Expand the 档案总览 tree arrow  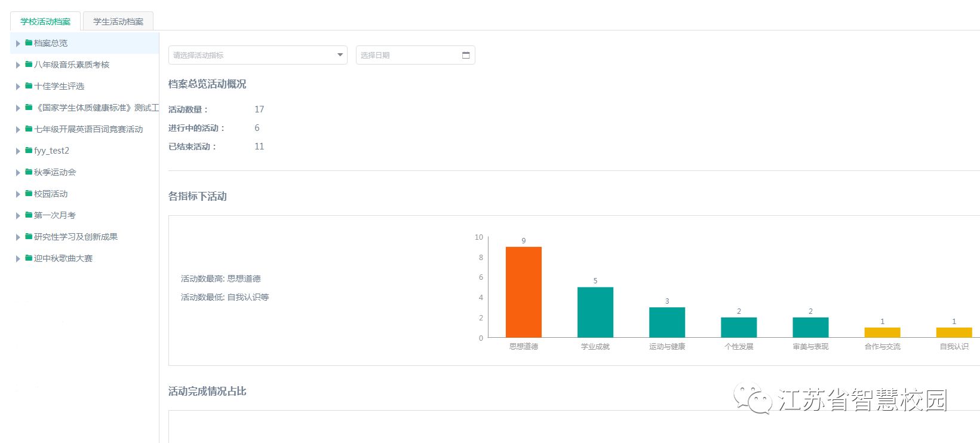coord(18,44)
